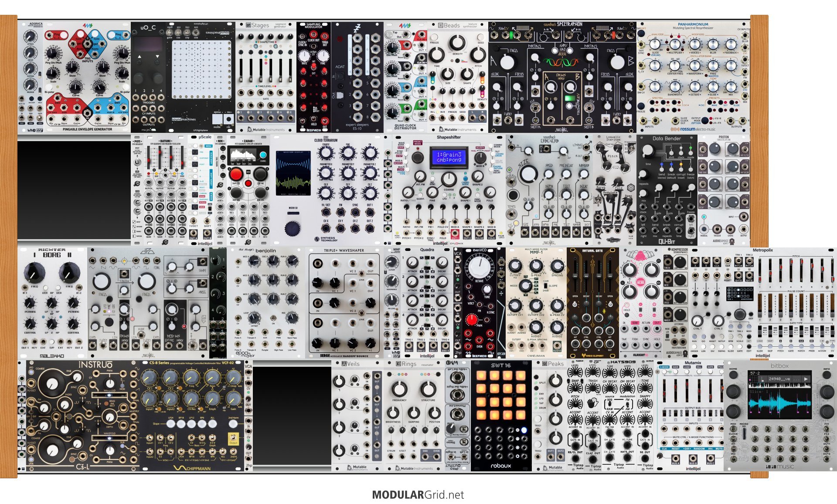The height and width of the screenshot is (504, 837).
Task: Click the red PWM knob on evenVCO
Action: coord(471,320)
